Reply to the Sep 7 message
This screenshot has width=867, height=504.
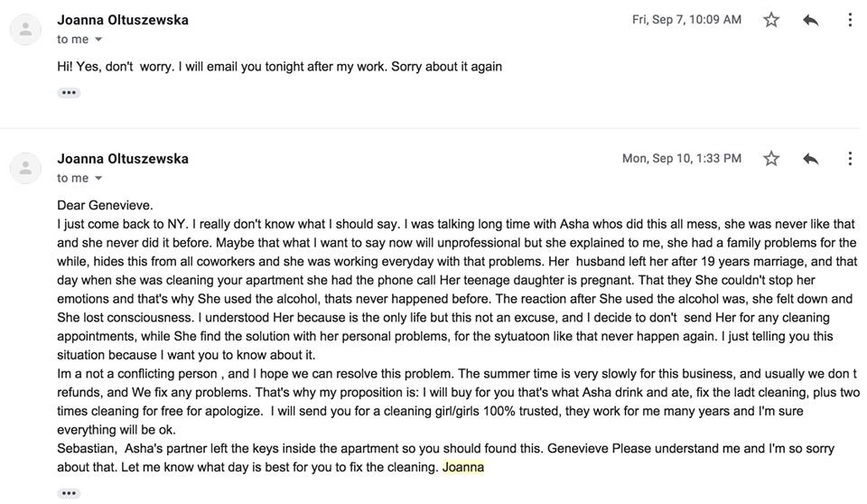pos(811,20)
